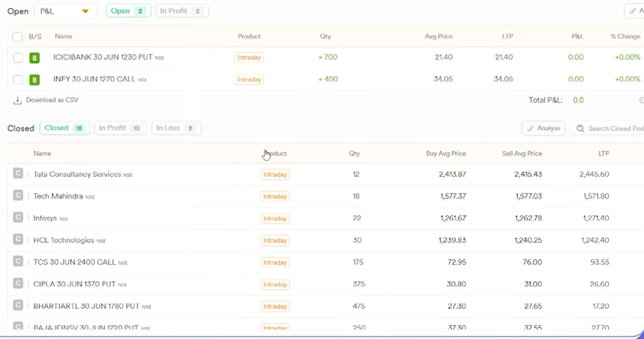
Task: Click the Intraday tag on CIPLA 30 JUN 1370 PUT
Action: (x=275, y=285)
